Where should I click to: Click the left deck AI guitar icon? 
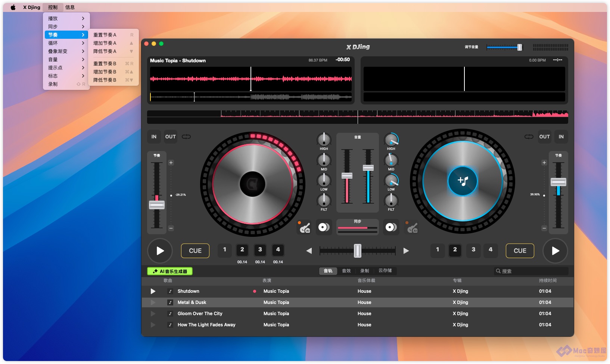click(305, 227)
